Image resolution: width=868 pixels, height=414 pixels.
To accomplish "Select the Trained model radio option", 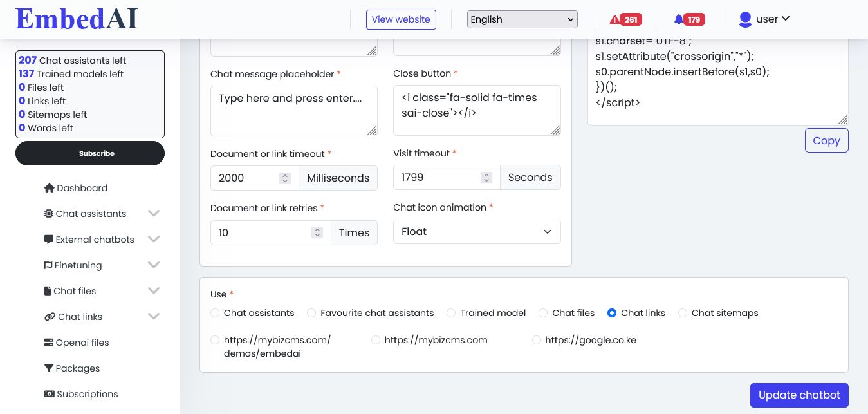I will pos(451,313).
